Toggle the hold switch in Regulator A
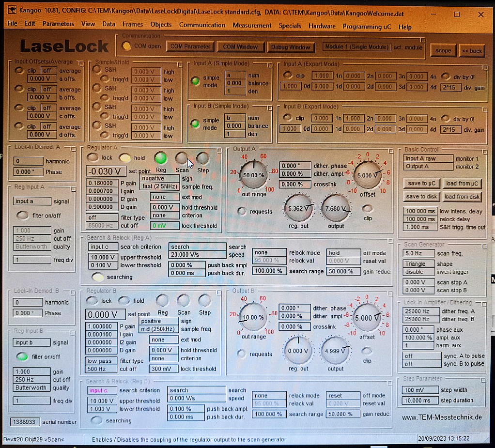This screenshot has height=448, width=495. [125, 157]
